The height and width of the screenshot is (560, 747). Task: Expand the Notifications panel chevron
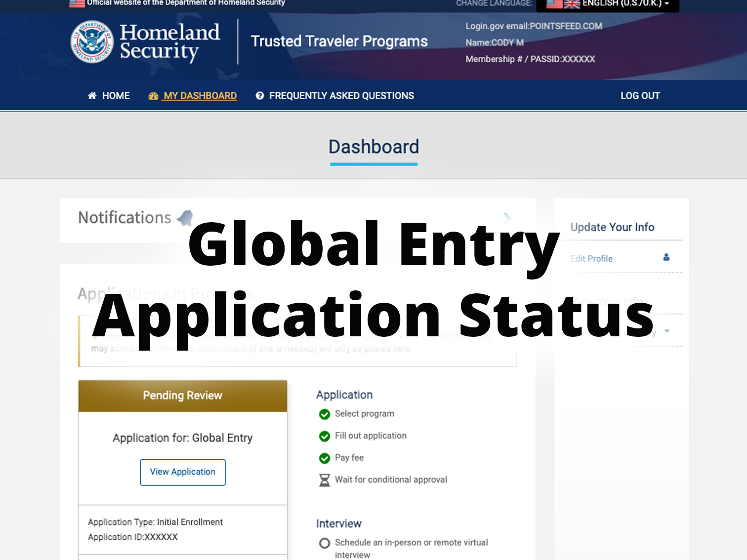pyautogui.click(x=507, y=217)
